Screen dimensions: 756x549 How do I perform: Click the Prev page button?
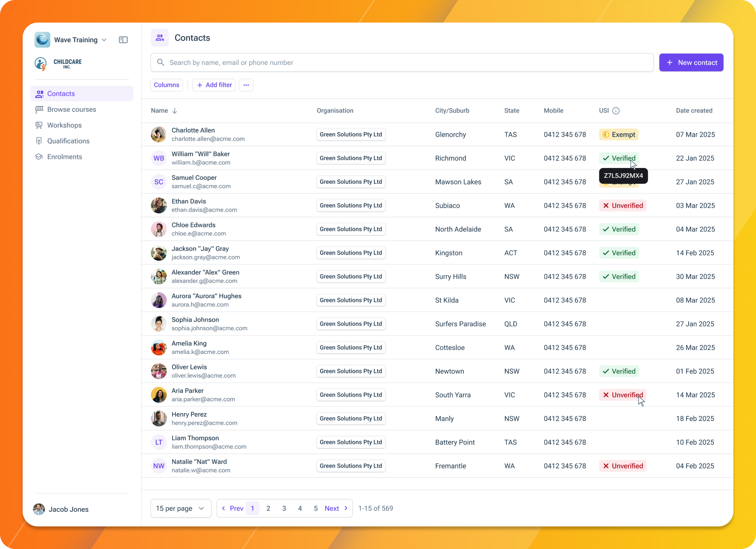[232, 508]
